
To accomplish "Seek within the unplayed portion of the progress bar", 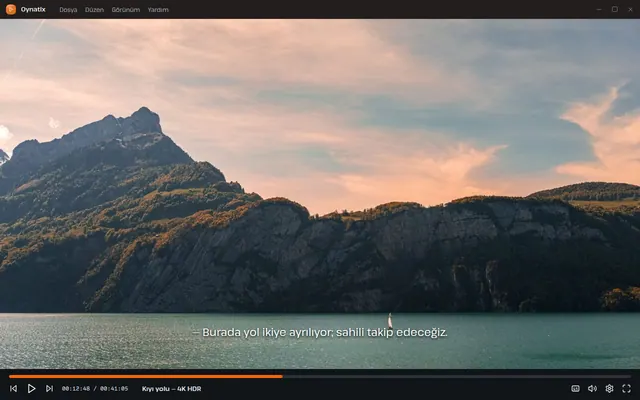I will [x=457, y=376].
